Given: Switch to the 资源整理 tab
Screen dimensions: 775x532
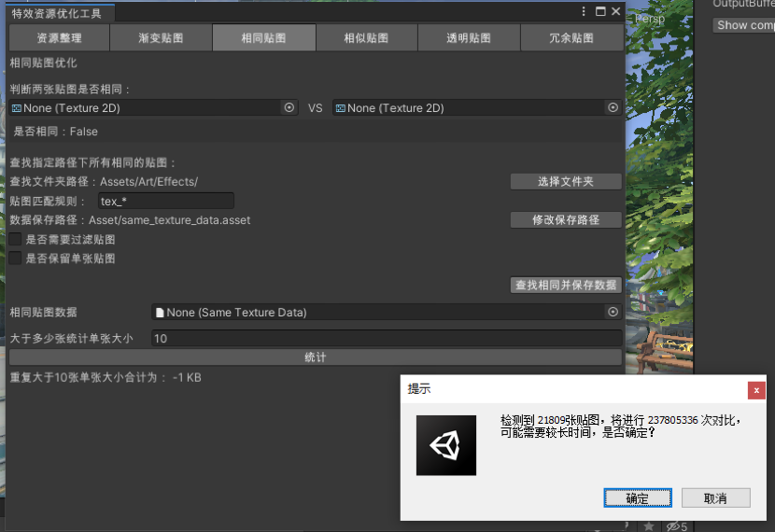Looking at the screenshot, I should pos(60,38).
